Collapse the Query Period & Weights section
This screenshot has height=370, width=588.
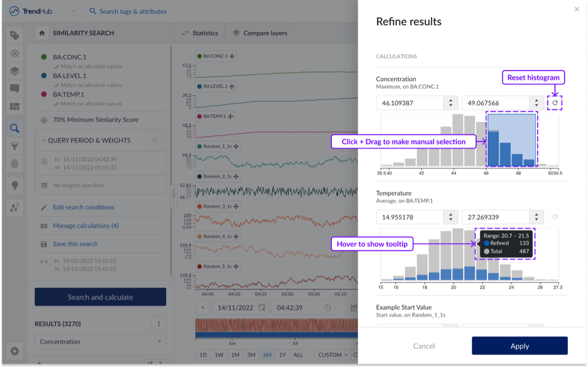(x=43, y=140)
